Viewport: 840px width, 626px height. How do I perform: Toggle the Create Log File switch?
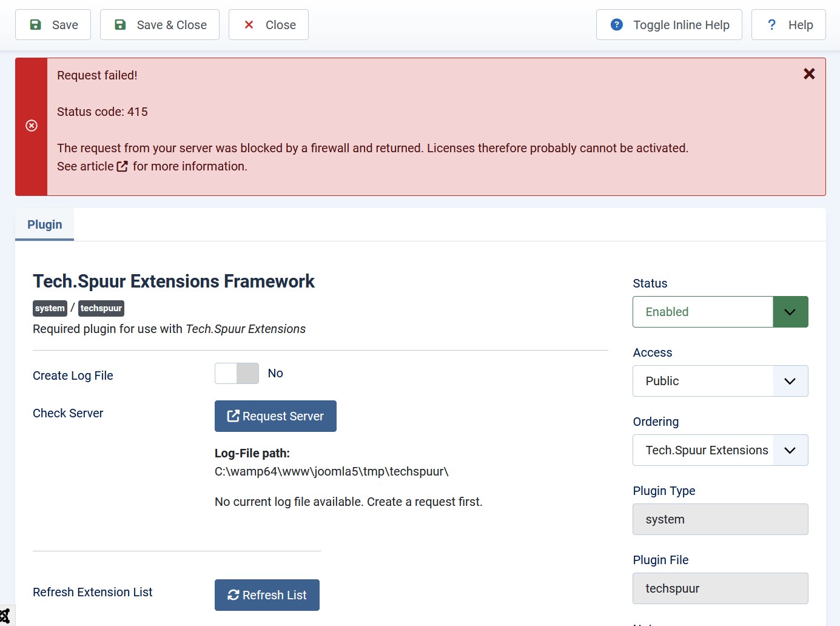(237, 374)
